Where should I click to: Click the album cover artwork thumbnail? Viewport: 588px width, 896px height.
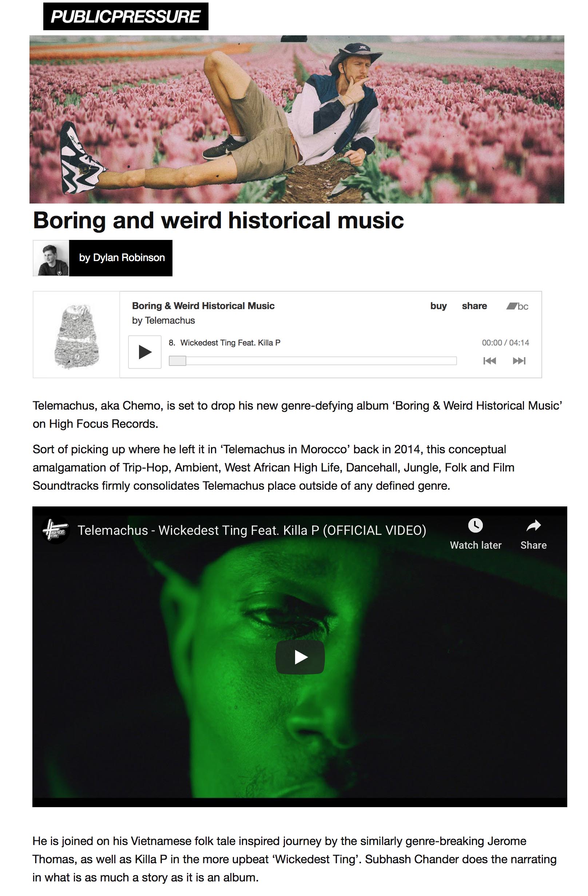[76, 335]
